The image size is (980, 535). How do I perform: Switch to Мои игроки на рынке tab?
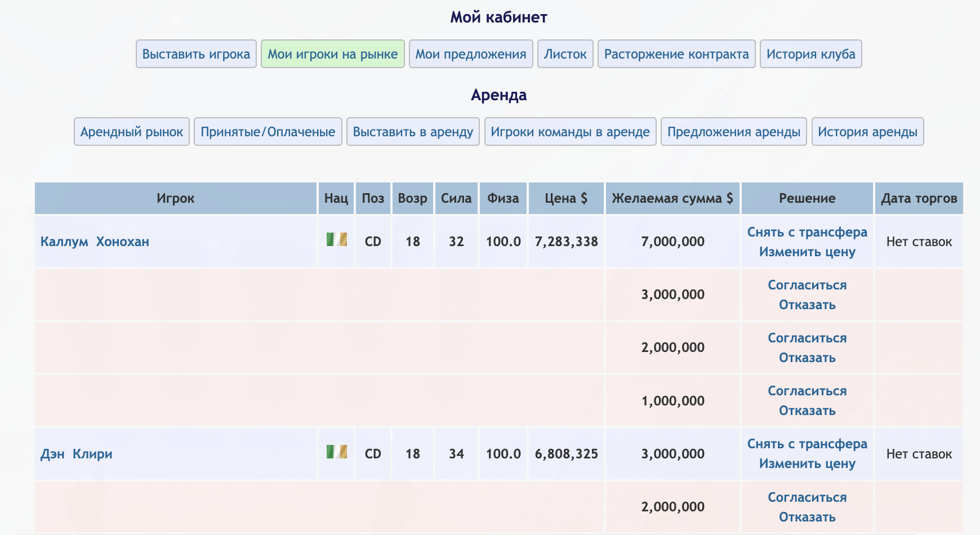click(332, 54)
